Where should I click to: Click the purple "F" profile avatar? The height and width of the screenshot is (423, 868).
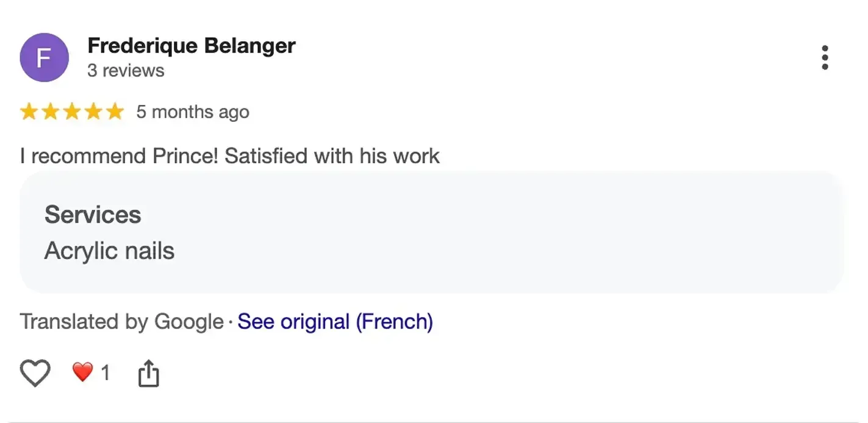click(44, 57)
